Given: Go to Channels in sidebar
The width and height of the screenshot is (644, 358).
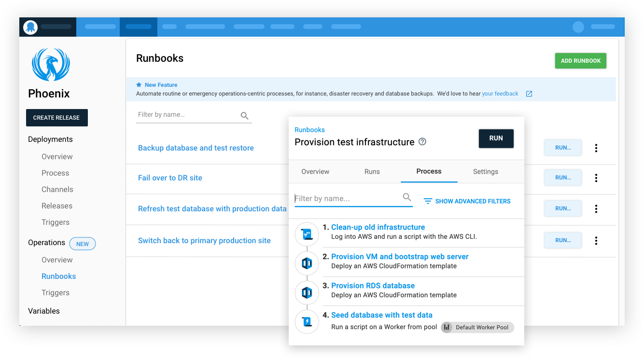Looking at the screenshot, I should point(57,190).
